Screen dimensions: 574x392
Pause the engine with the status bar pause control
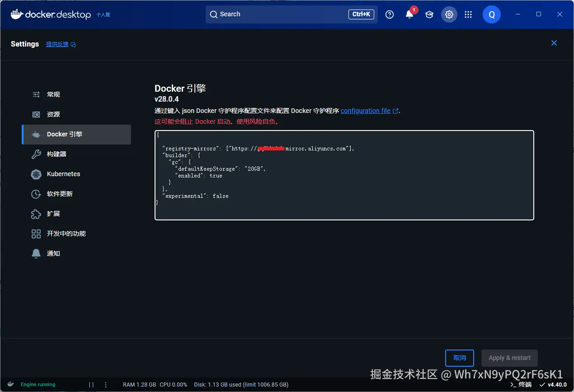click(x=91, y=384)
